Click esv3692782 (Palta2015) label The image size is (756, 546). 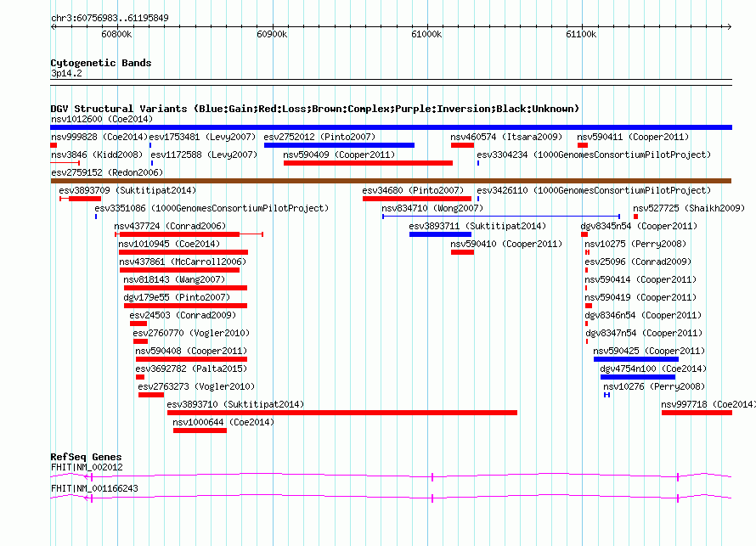[x=191, y=369]
